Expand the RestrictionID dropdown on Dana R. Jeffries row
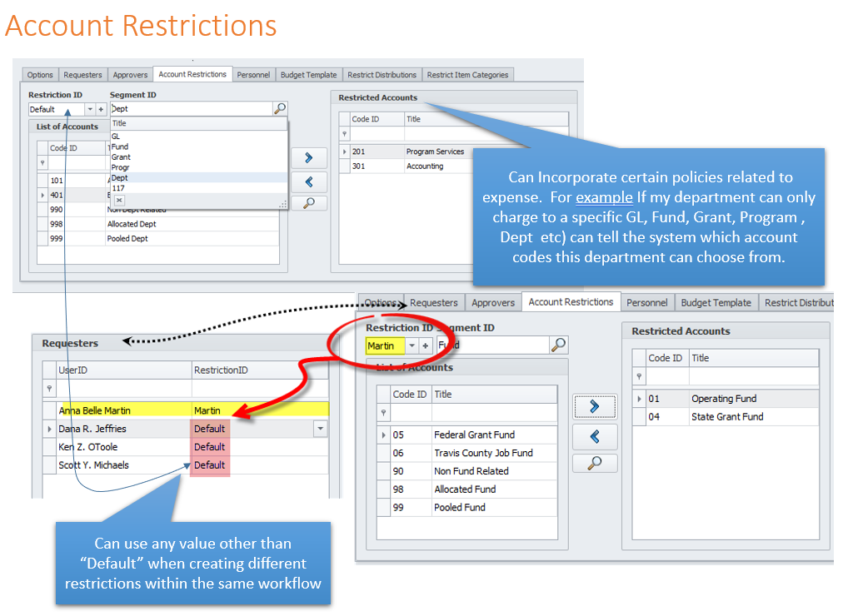This screenshot has width=843, height=616. click(x=320, y=429)
